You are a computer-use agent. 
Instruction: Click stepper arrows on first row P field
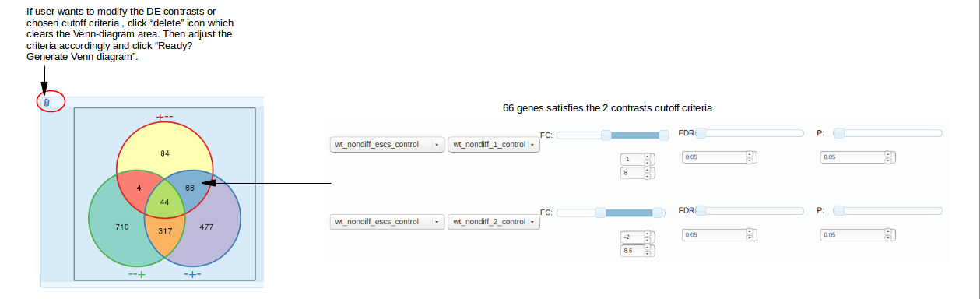888,157
